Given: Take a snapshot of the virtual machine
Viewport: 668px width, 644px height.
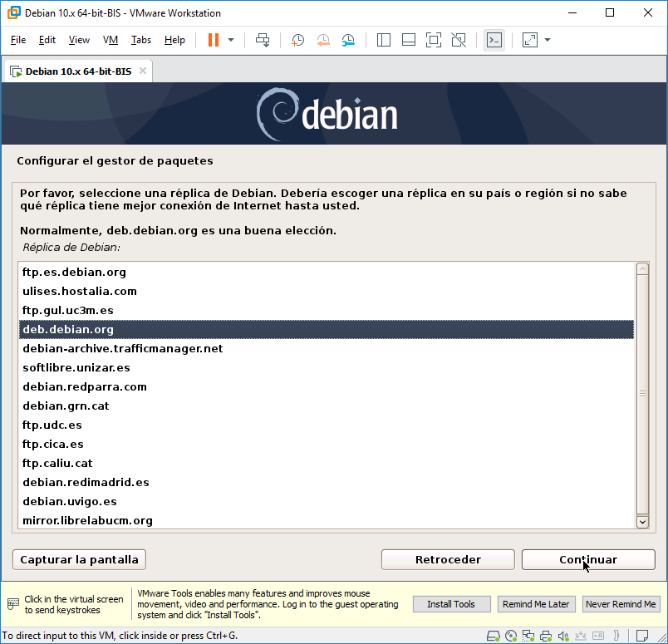Looking at the screenshot, I should (x=297, y=40).
